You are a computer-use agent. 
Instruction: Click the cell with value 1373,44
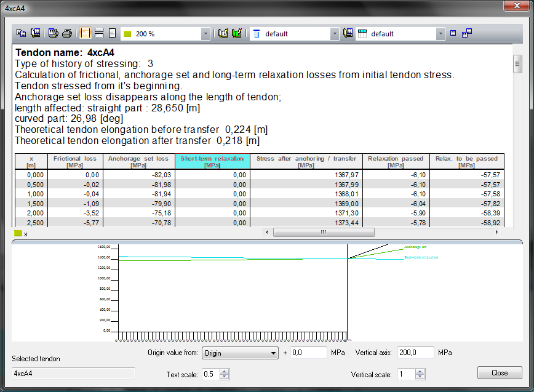coord(306,223)
